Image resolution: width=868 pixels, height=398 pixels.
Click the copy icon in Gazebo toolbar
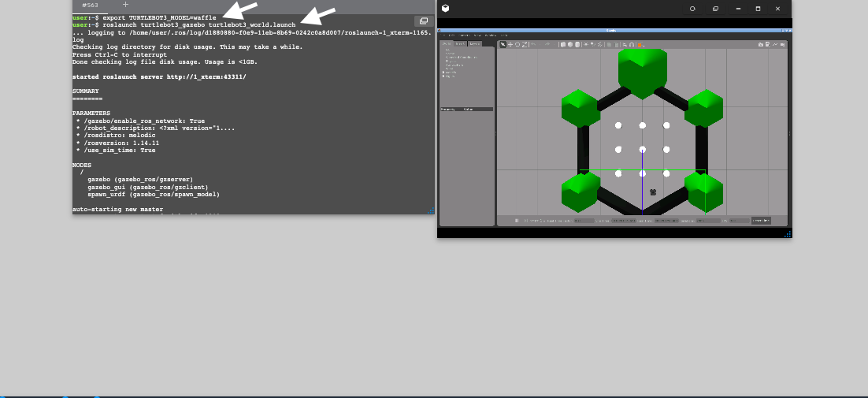tap(609, 45)
